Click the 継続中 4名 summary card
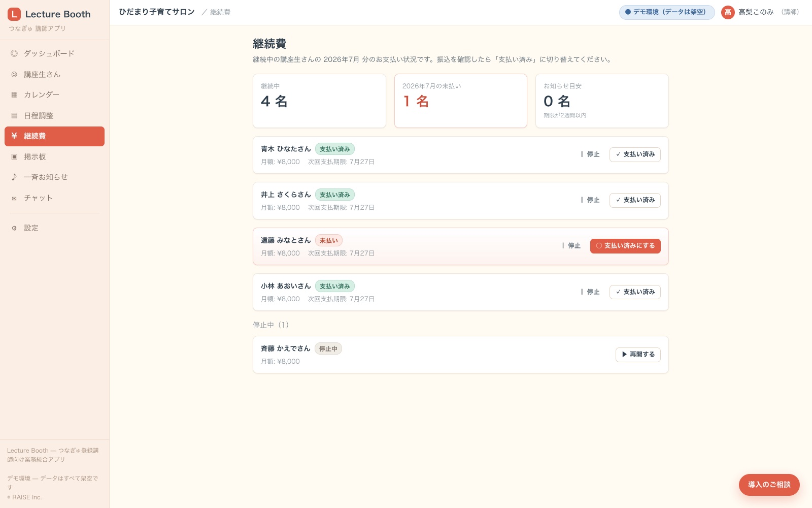The height and width of the screenshot is (508, 812). pyautogui.click(x=319, y=101)
